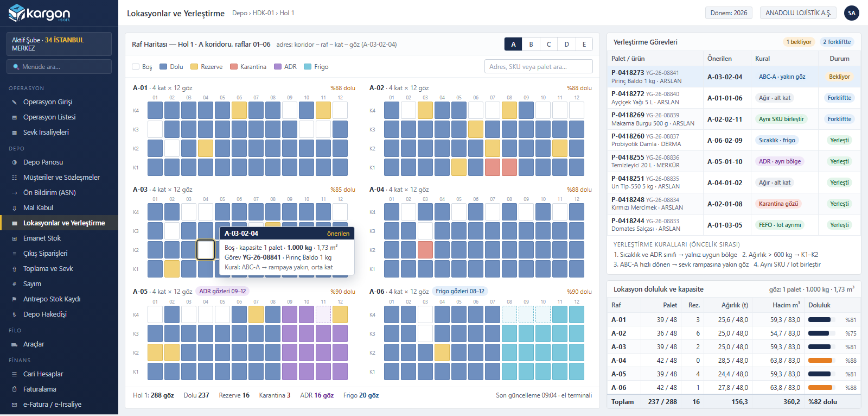Open Ön Bildirim (ASN) via its arrow icon

14,193
